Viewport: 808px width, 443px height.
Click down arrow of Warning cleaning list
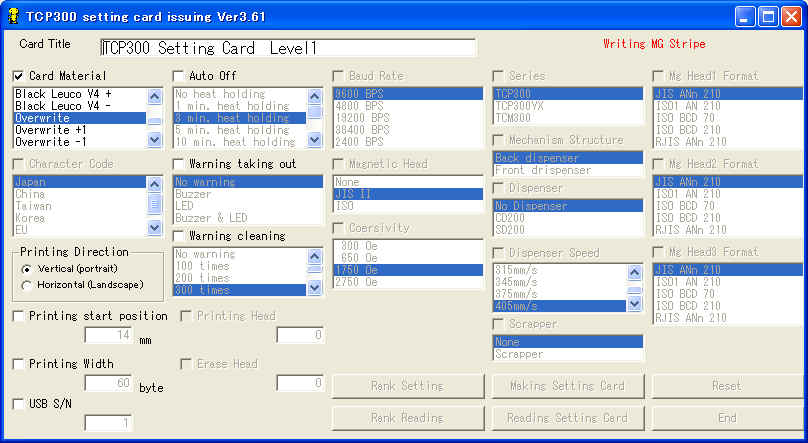314,288
